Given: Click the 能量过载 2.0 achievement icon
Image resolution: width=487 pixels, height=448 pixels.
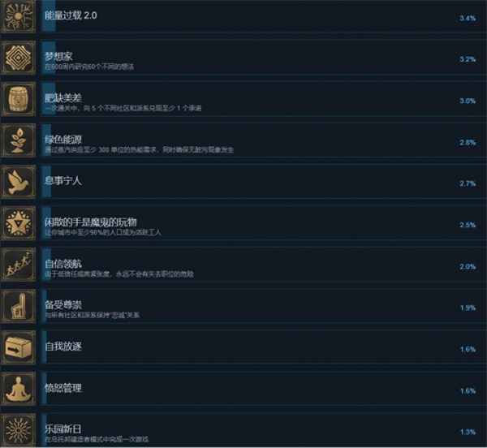Looking at the screenshot, I should (19, 16).
